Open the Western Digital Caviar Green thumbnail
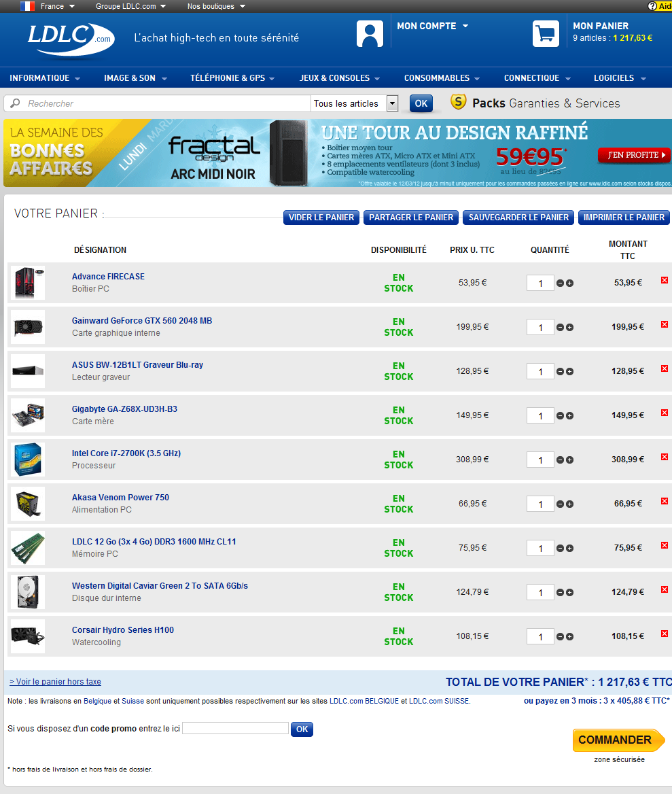The image size is (672, 794). click(28, 592)
